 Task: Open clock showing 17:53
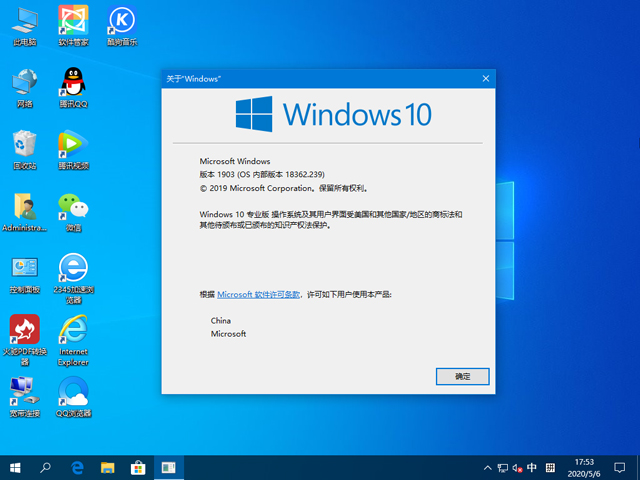tap(584, 468)
